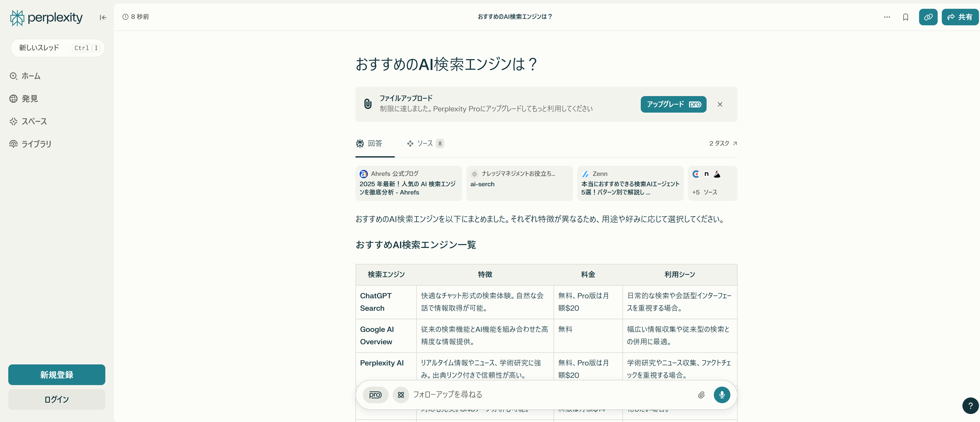Viewport: 980px width, 422px height.
Task: Open the ホーム section via home icon
Action: coord(13,76)
